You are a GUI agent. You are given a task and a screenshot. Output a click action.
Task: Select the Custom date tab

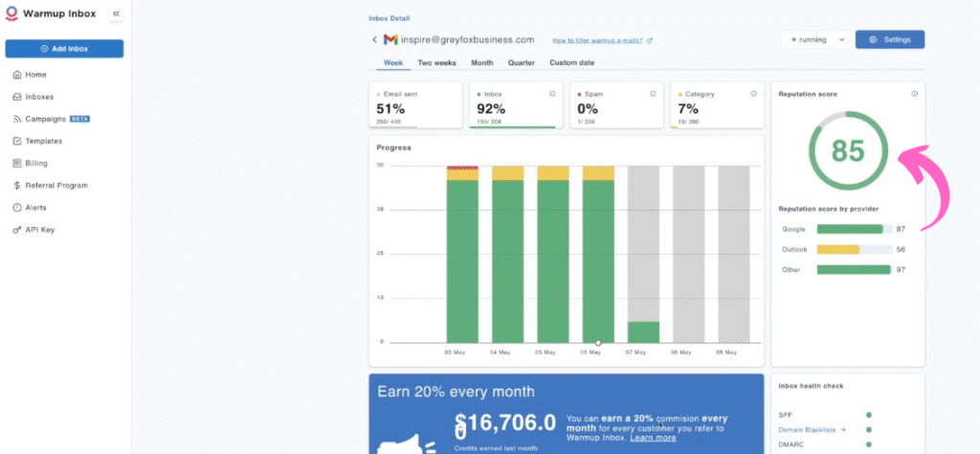571,63
